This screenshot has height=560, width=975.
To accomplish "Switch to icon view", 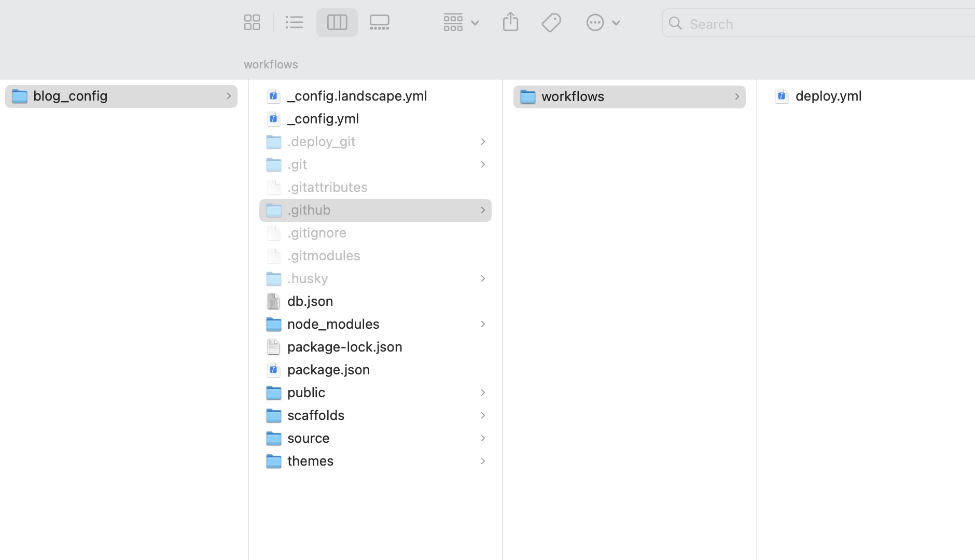I will [x=252, y=23].
